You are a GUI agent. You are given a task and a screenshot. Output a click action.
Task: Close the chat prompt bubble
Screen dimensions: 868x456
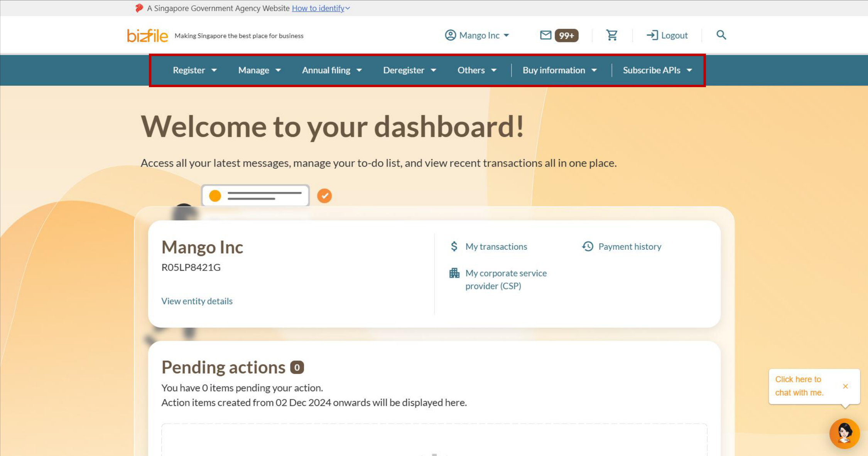845,386
